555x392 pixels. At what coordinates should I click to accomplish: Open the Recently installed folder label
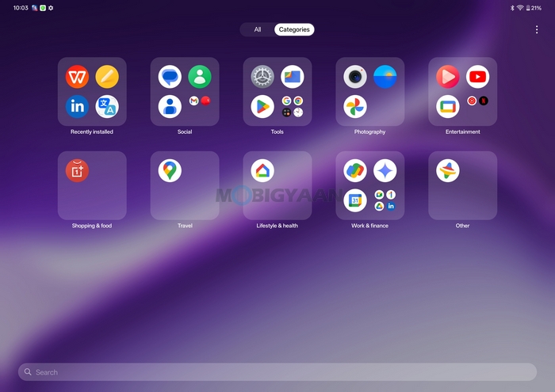click(x=92, y=131)
